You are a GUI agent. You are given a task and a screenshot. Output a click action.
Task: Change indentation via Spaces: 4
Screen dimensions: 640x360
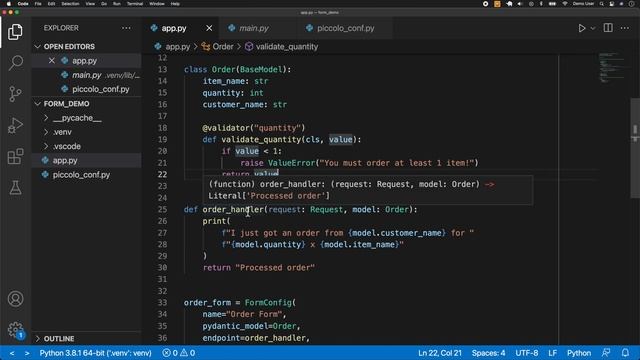pyautogui.click(x=488, y=353)
